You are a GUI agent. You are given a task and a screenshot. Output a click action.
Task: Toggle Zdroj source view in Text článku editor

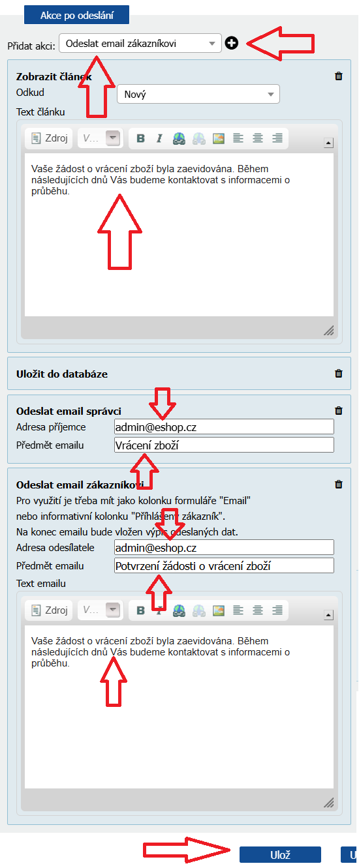pos(49,138)
